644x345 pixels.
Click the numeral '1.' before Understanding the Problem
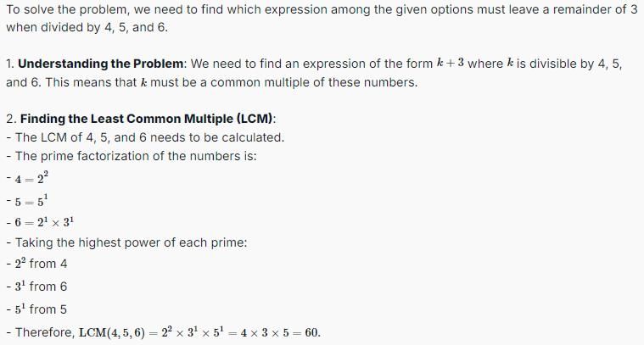(10, 64)
